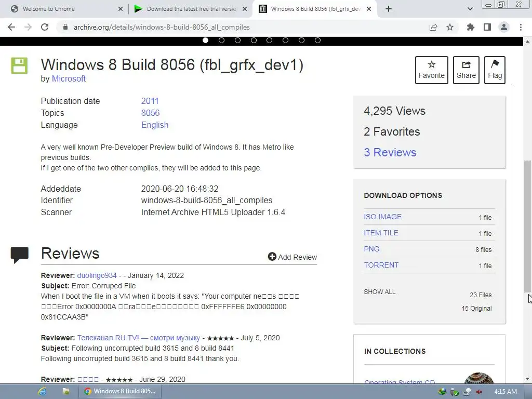The image size is (532, 399).
Task: Open the PNG download option
Action: pos(371,249)
